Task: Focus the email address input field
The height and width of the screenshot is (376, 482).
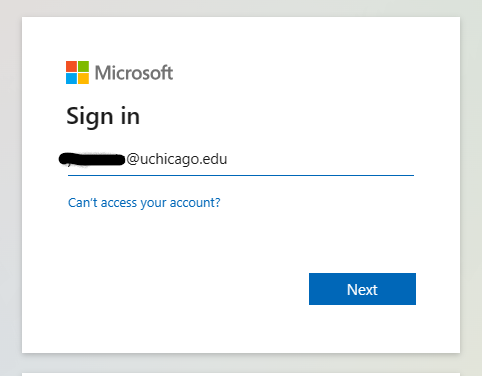Action: (x=241, y=159)
